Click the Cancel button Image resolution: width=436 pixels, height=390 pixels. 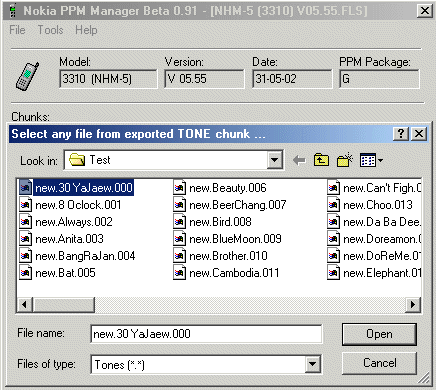379,363
